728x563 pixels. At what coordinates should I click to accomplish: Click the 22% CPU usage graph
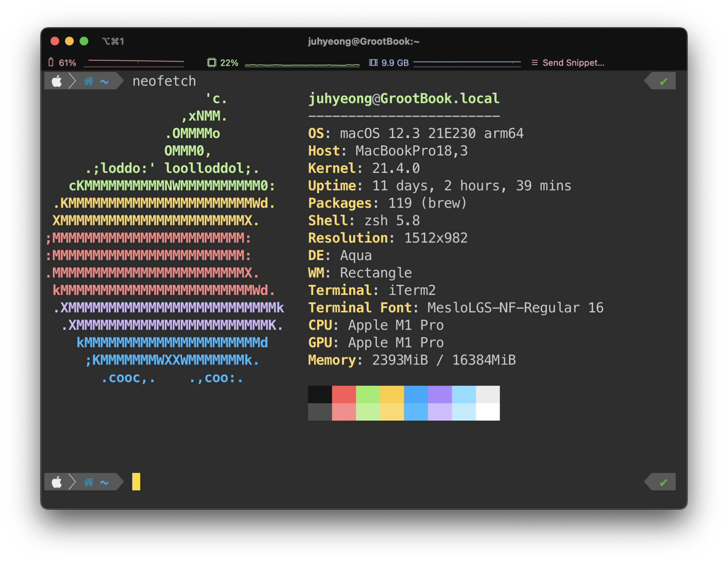click(x=302, y=64)
